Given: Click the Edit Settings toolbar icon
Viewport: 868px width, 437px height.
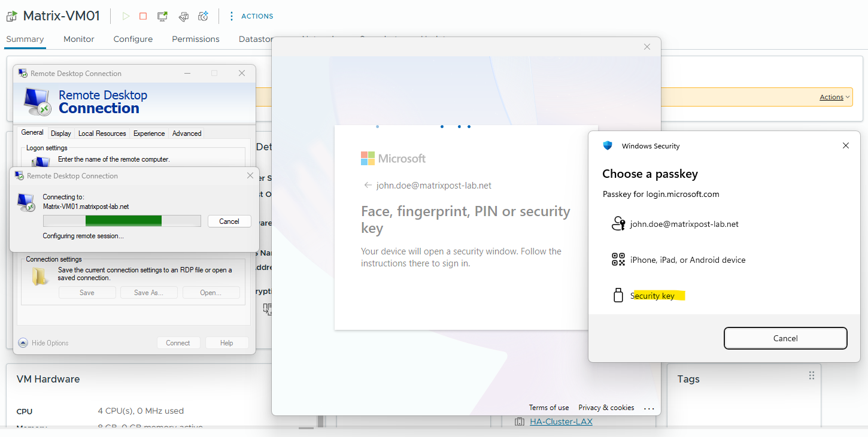Looking at the screenshot, I should tap(184, 16).
